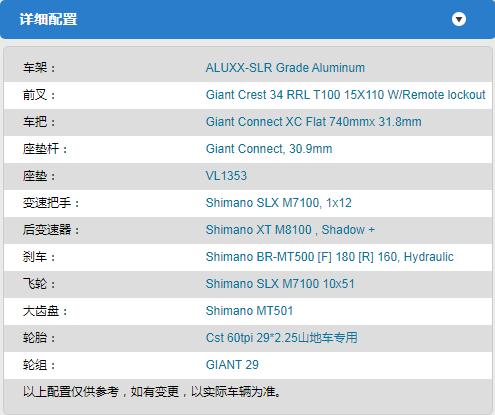Click Shimano SLX M7100 10x51 cassette value
Image resolution: width=495 pixels, height=415 pixels.
(x=280, y=284)
